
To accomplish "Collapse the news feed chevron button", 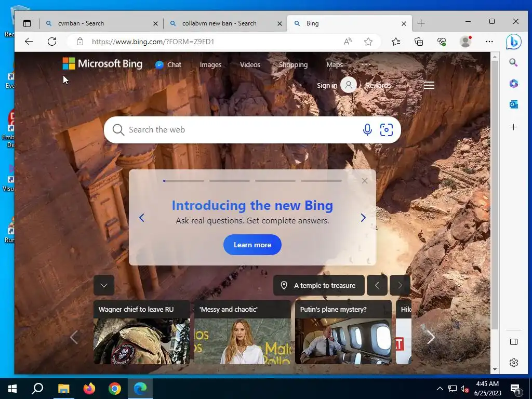I will 104,285.
